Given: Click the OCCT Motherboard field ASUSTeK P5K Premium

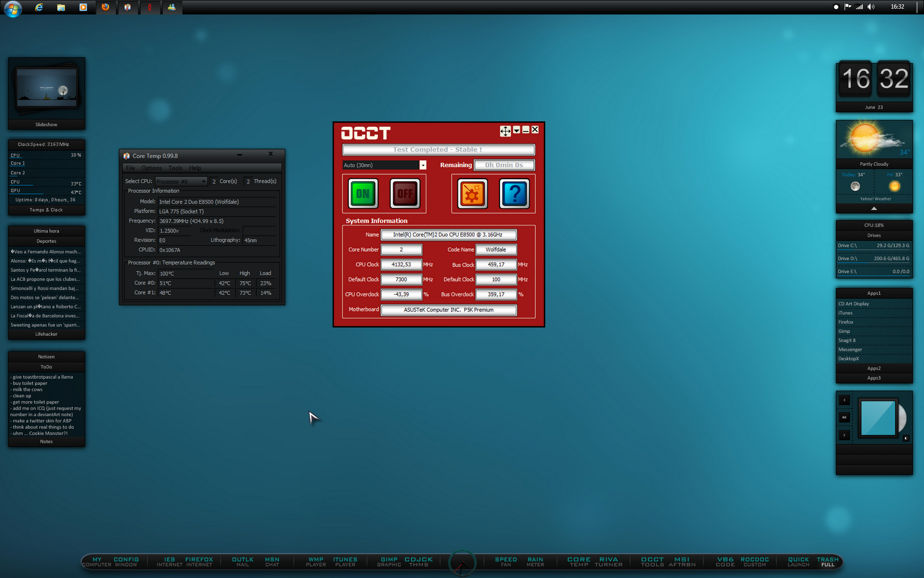Looking at the screenshot, I should tap(449, 310).
